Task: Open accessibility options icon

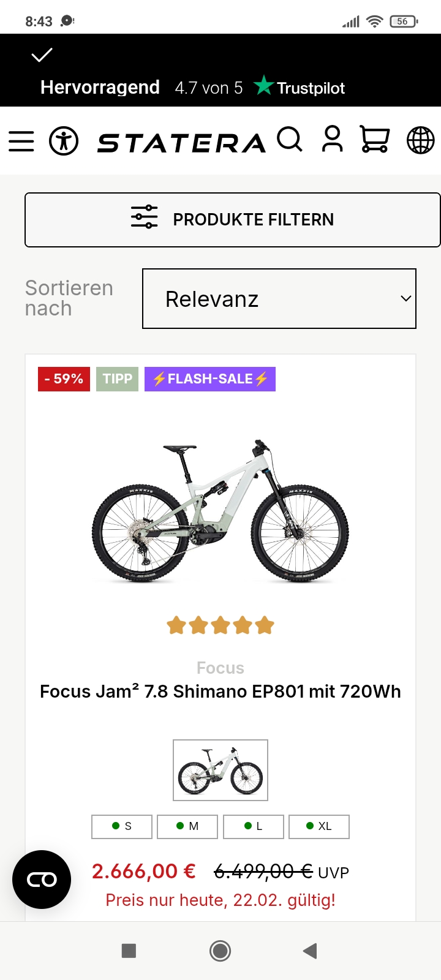Action: (64, 141)
